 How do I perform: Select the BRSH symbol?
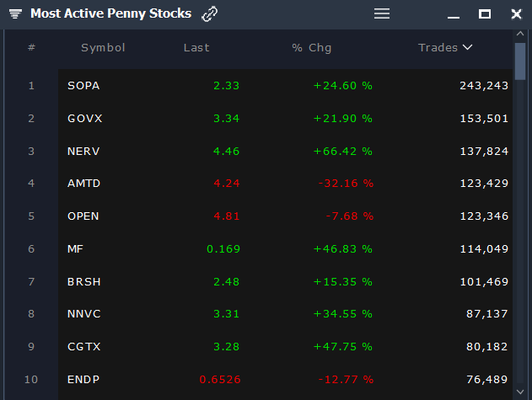click(x=84, y=282)
